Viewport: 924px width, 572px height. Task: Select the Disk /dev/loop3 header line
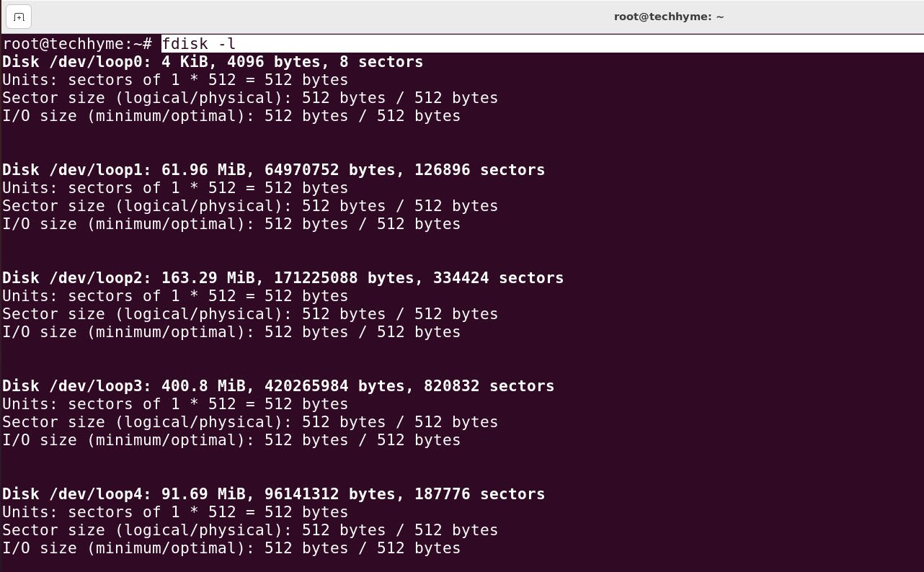pos(278,386)
